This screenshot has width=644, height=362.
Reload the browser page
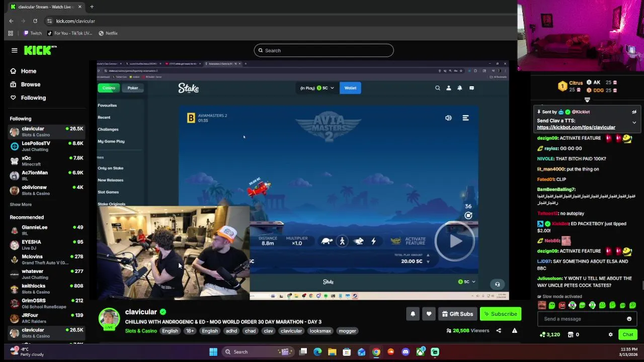click(x=35, y=21)
